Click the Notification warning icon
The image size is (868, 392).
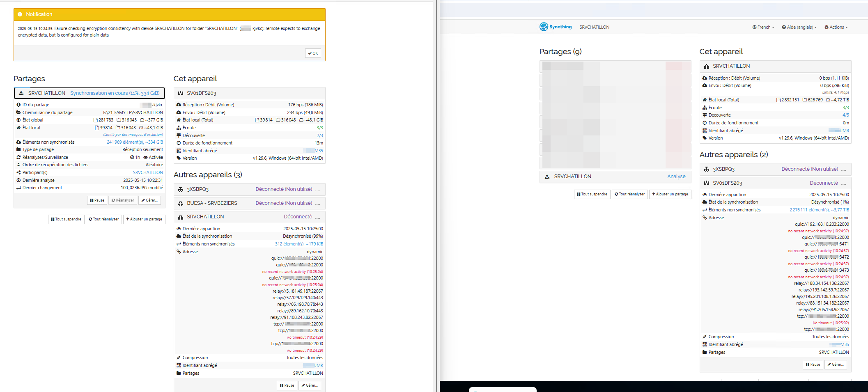coord(20,14)
